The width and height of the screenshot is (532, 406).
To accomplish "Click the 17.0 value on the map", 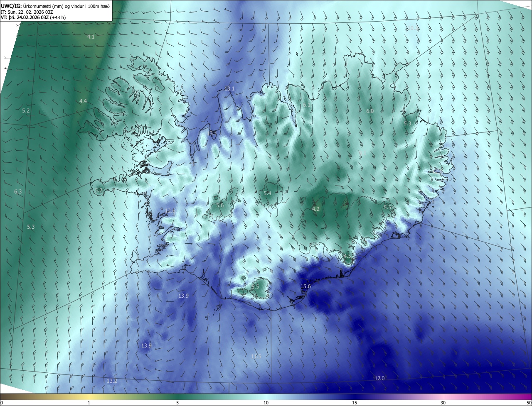I will click(379, 379).
